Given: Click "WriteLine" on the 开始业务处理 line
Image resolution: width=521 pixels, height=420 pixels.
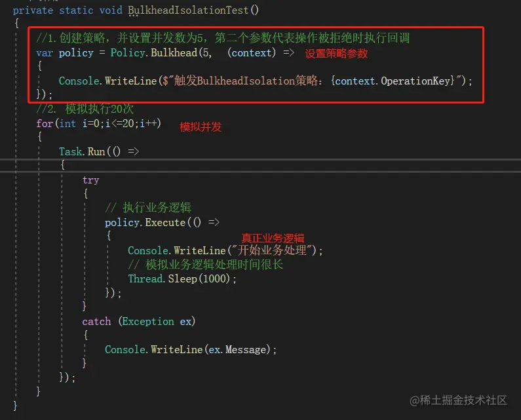Looking at the screenshot, I should tap(200, 250).
